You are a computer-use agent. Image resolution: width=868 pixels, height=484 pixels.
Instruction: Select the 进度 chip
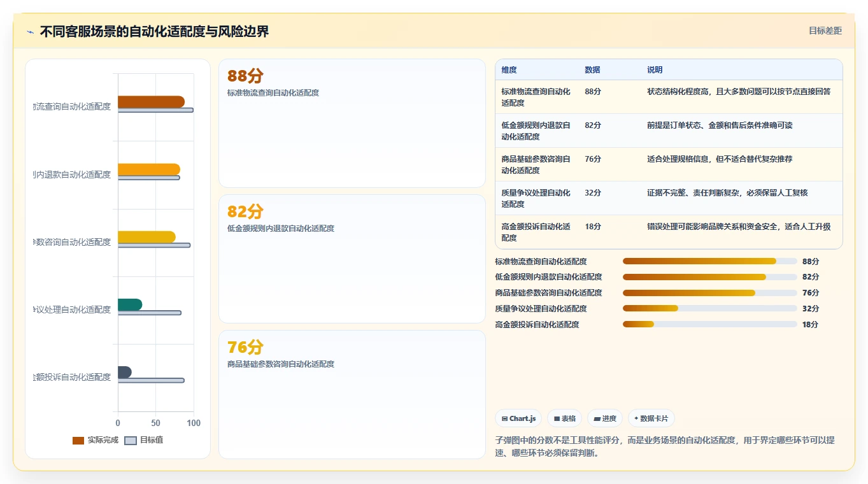coord(605,418)
